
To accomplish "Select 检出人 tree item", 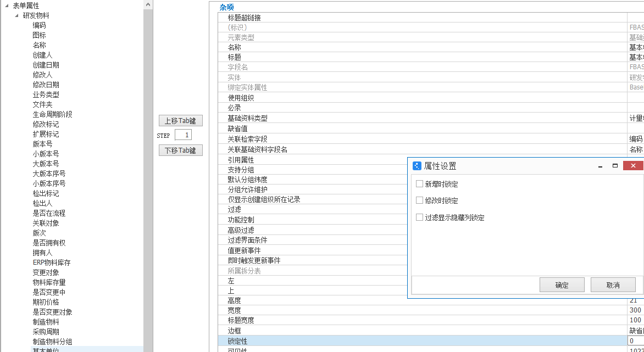I will coord(43,204).
